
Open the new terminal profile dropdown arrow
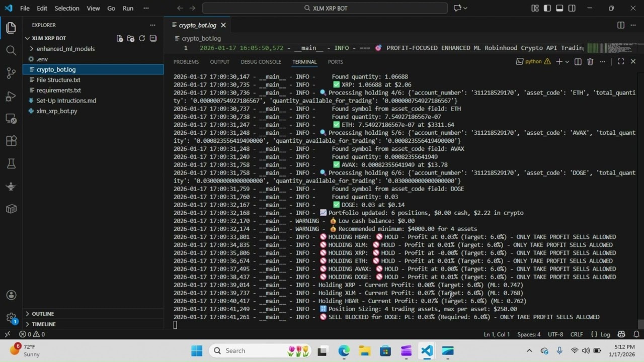(x=567, y=62)
